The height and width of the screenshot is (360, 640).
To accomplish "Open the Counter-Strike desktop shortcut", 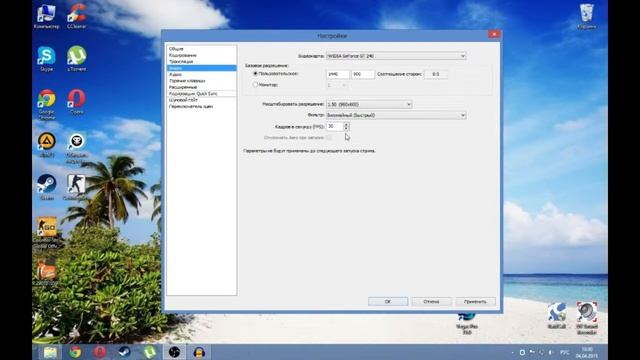I will pyautogui.click(x=76, y=187).
